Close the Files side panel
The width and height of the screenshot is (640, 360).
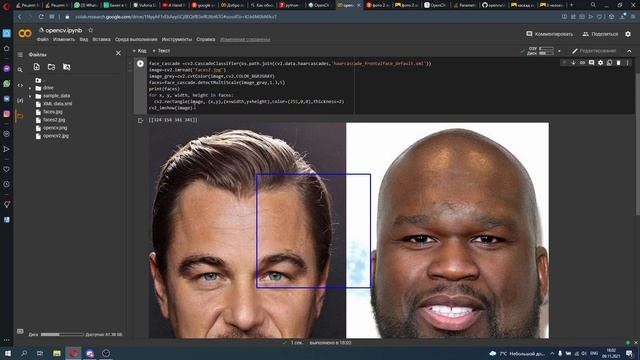[x=118, y=53]
